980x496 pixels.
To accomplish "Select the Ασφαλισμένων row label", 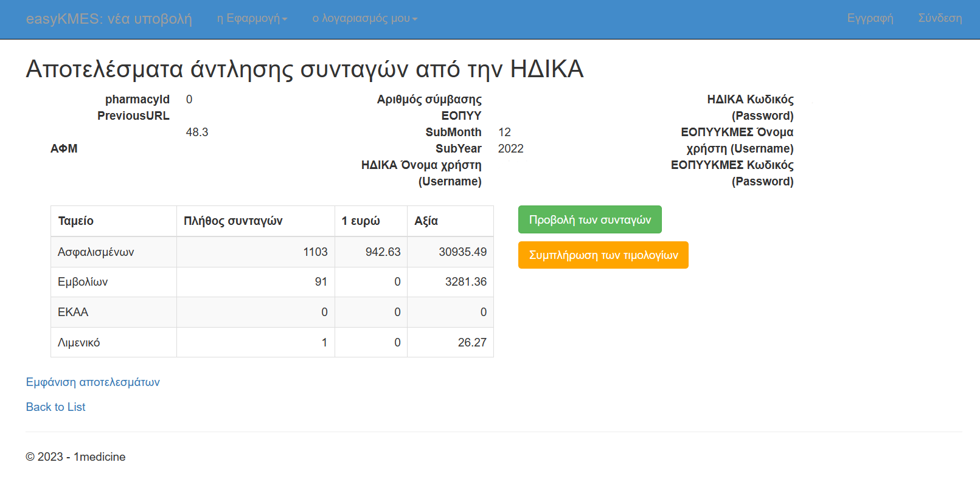I will point(96,252).
